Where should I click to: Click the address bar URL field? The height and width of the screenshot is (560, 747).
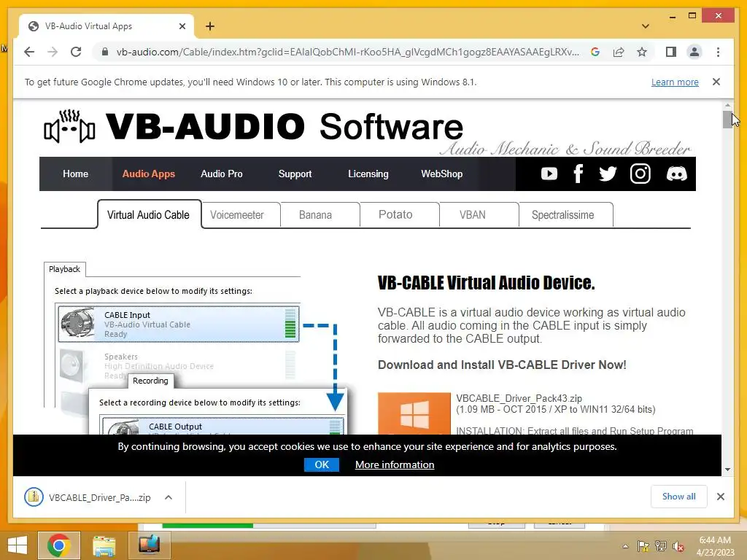point(347,52)
